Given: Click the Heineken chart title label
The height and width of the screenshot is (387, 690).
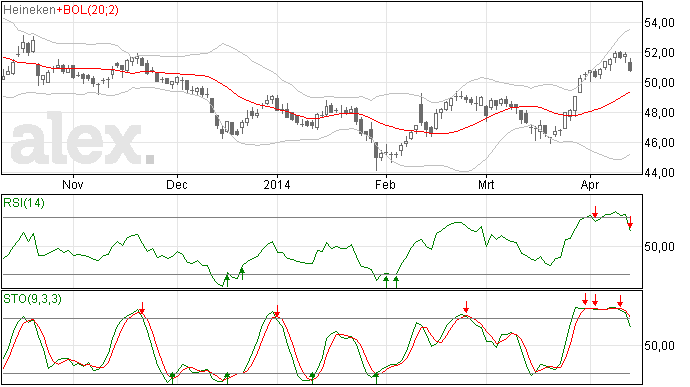Looking at the screenshot, I should (x=29, y=10).
